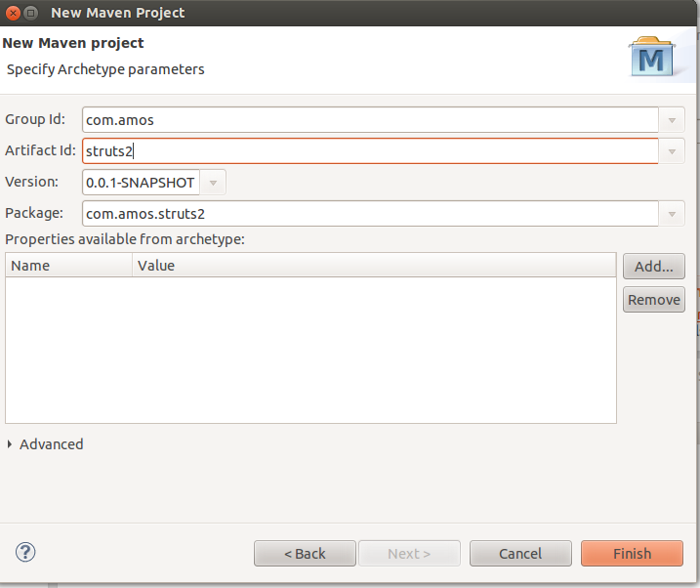Click the Package text field
This screenshot has width=700, height=588.
[x=370, y=214]
